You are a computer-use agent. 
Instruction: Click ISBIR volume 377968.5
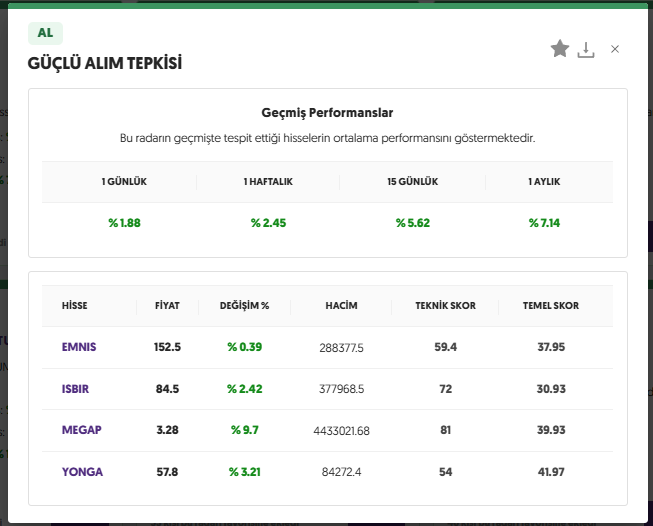pos(341,389)
